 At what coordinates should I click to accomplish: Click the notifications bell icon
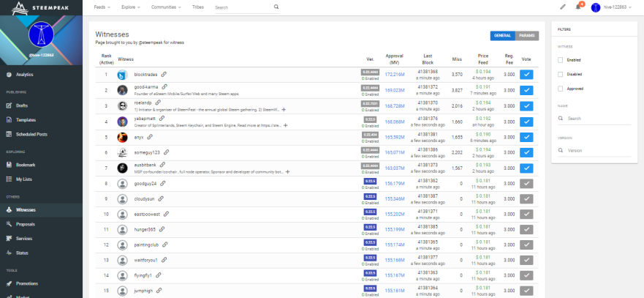tap(578, 7)
